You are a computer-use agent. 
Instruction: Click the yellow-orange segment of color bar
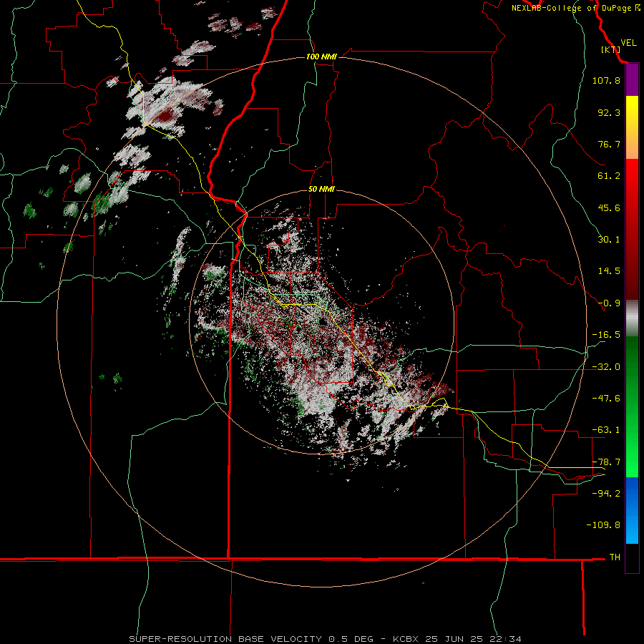click(x=632, y=127)
